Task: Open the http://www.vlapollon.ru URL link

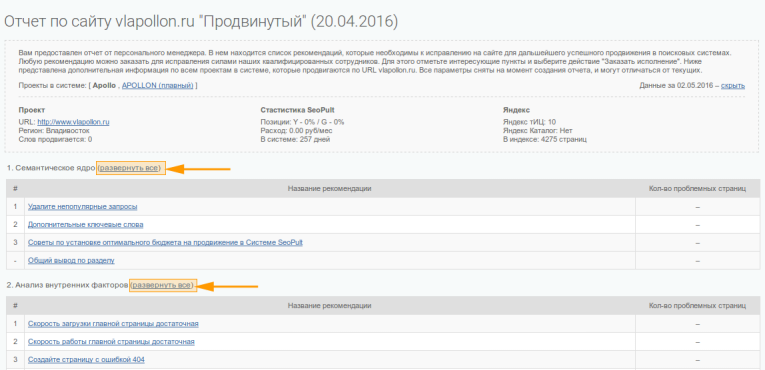Action: pyautogui.click(x=73, y=122)
